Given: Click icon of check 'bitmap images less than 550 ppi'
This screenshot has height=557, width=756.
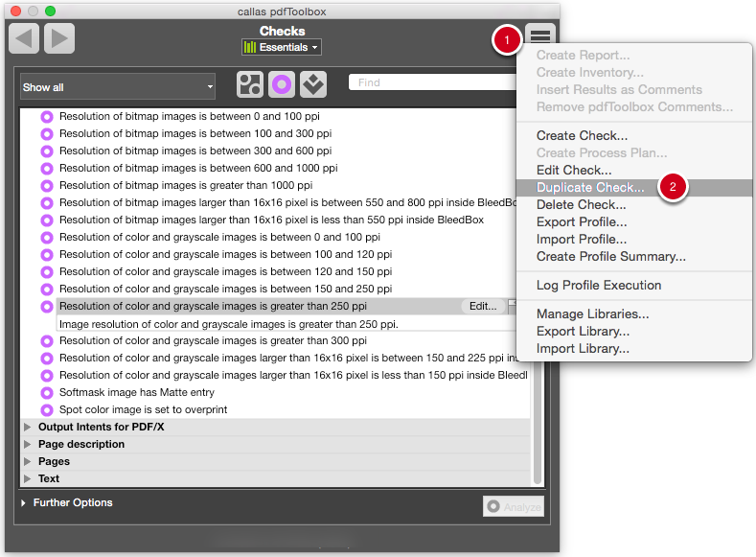Looking at the screenshot, I should pos(47,220).
